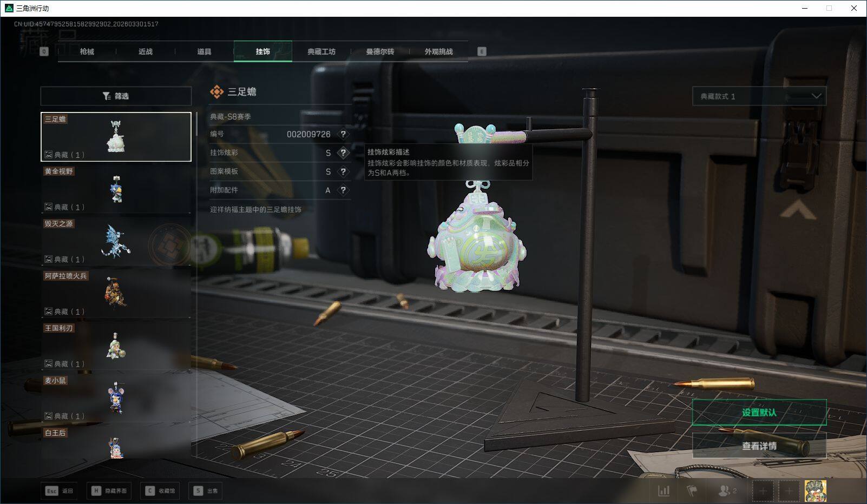This screenshot has height=504, width=867.
Task: Click the first empty teammate plus slot
Action: [x=763, y=490]
